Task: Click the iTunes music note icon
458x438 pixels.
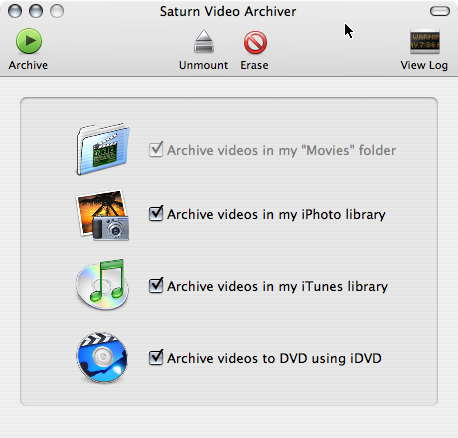Action: [103, 285]
